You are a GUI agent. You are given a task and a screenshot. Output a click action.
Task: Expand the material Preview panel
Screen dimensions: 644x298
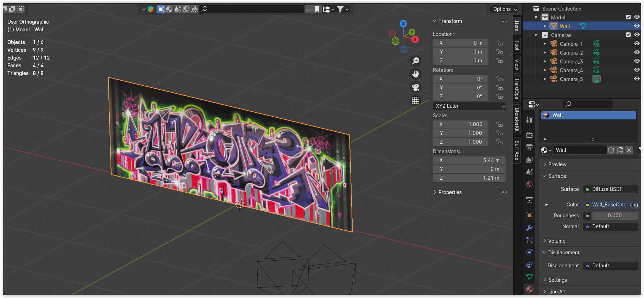(545, 164)
